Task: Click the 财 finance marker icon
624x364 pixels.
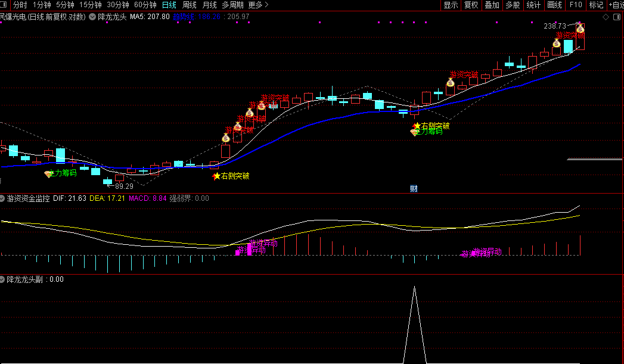Action: pyautogui.click(x=414, y=189)
